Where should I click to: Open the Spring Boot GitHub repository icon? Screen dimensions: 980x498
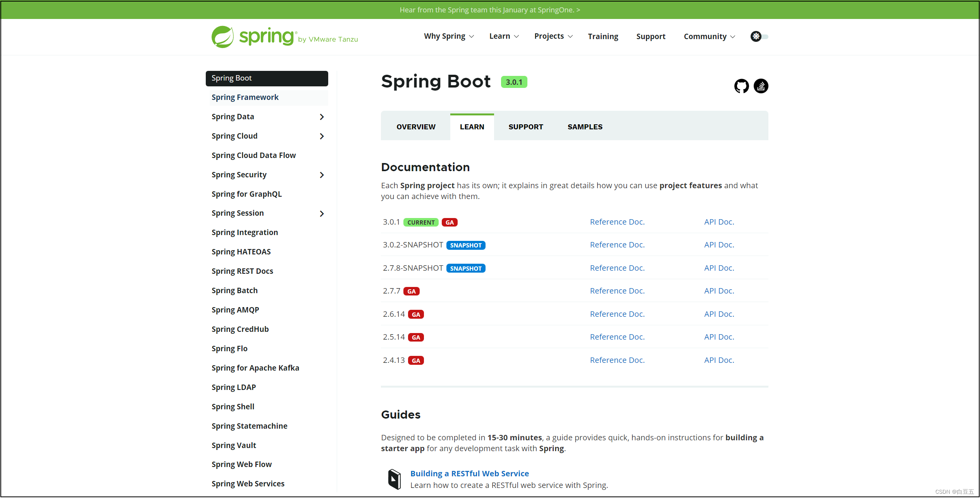point(741,86)
